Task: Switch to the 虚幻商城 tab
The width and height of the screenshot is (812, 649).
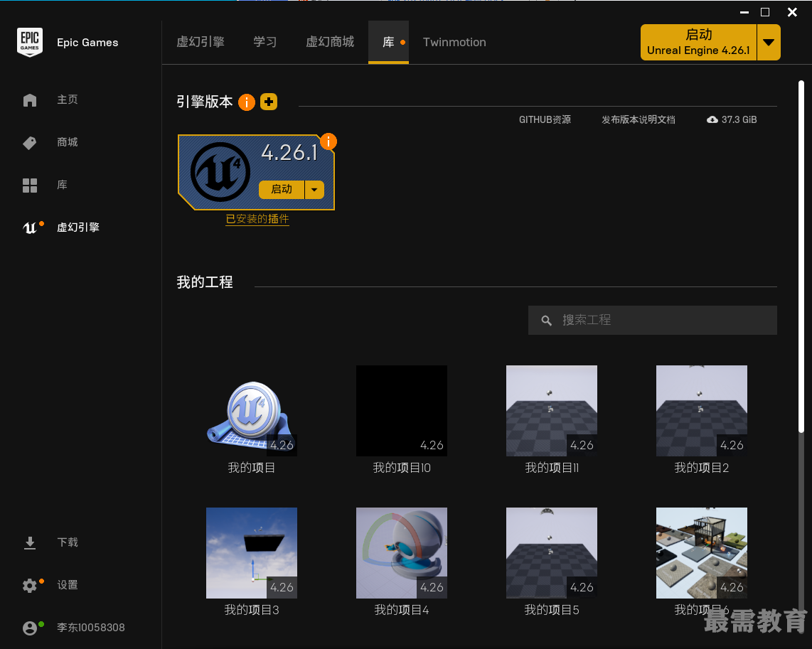Action: 330,42
